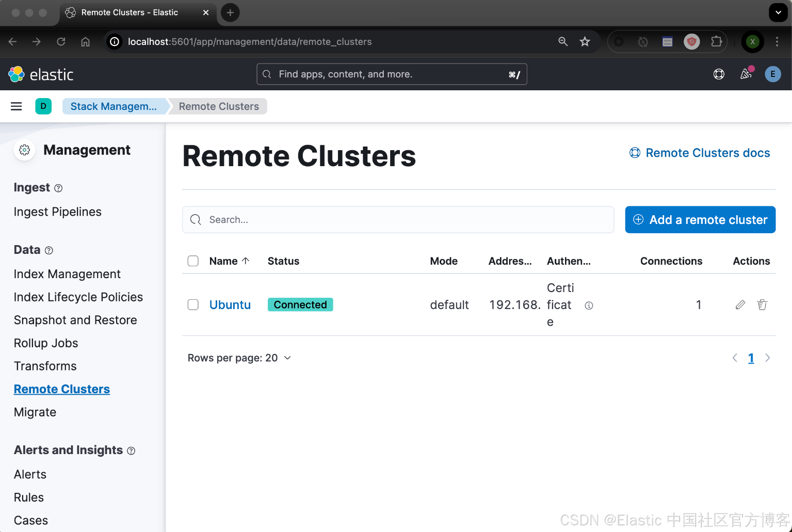This screenshot has height=532, width=792.
Task: Focus the Find apps, content global search
Action: click(x=392, y=74)
